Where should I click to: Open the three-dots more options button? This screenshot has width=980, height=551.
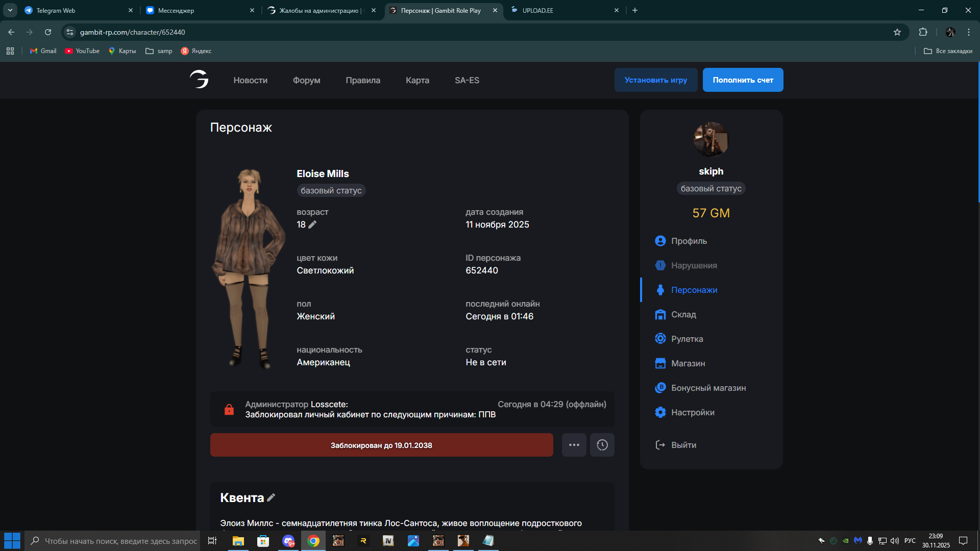click(574, 445)
